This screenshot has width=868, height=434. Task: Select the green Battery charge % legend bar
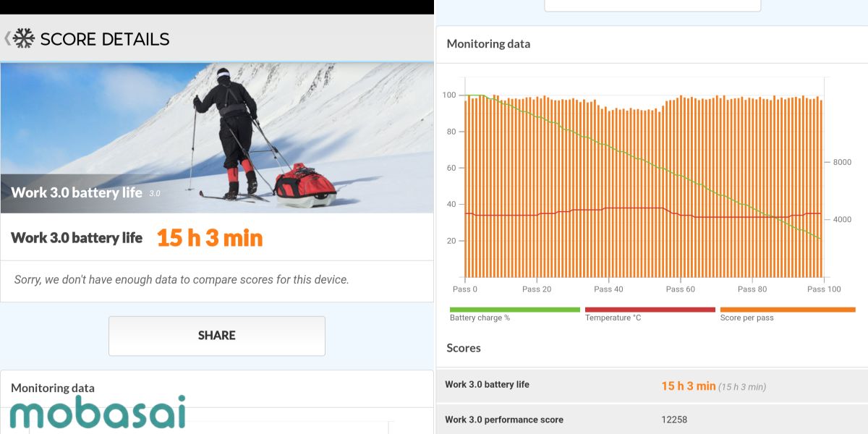514,310
